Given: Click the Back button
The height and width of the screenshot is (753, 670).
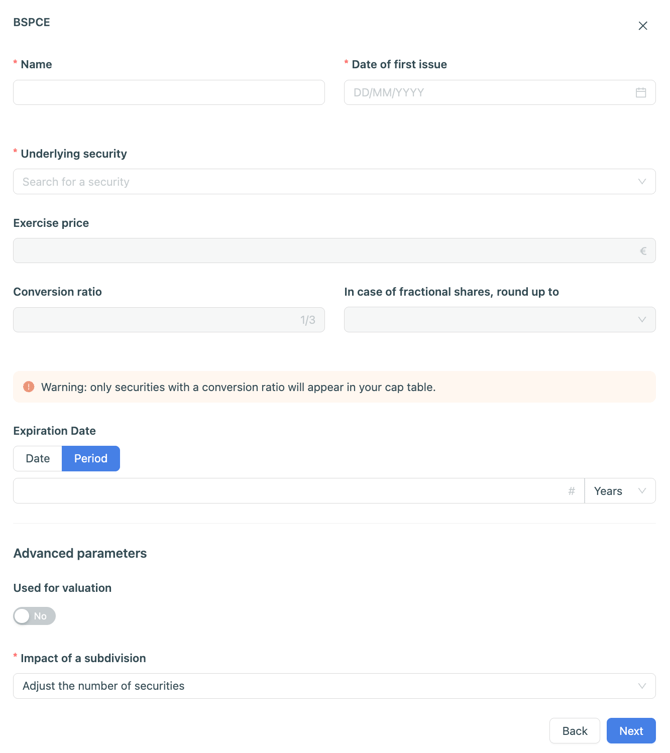Looking at the screenshot, I should point(575,731).
